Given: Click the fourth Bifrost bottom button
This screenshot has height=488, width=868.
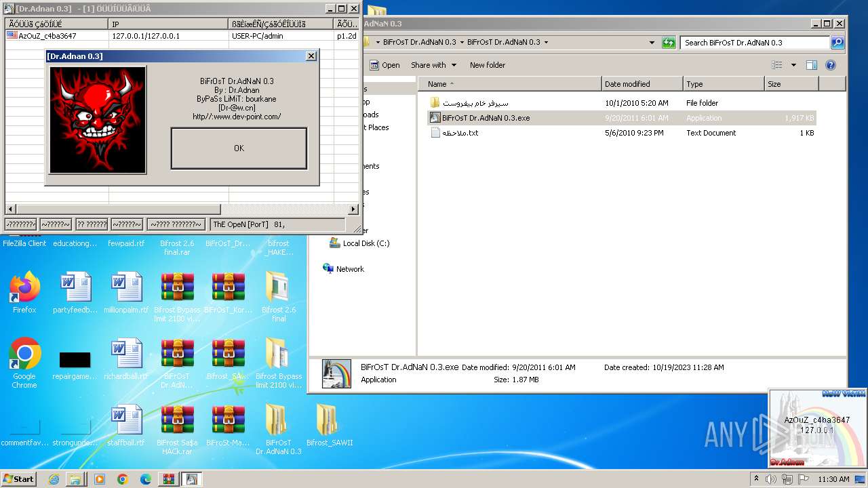Looking at the screenshot, I should [127, 224].
